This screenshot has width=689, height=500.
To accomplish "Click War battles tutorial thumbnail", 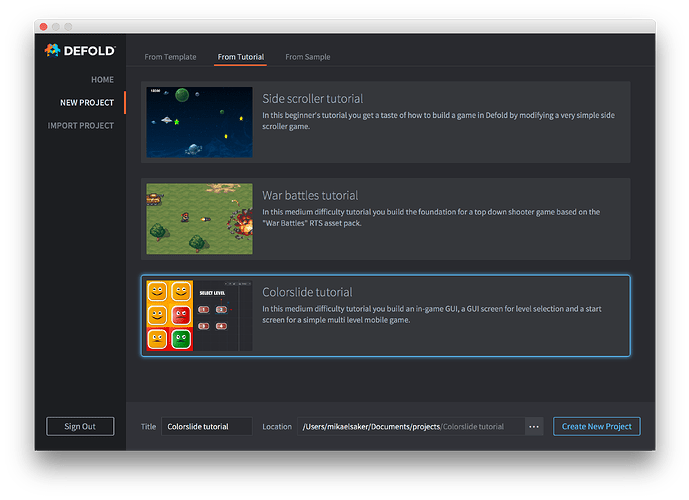I will [x=199, y=218].
